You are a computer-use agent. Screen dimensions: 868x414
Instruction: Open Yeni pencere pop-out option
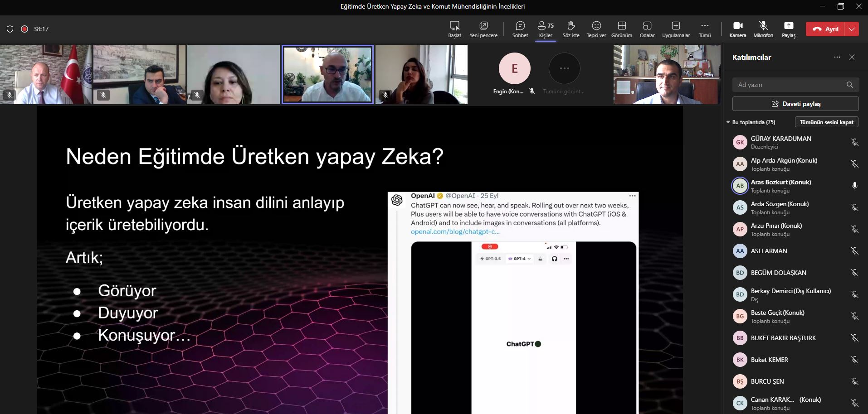pos(483,29)
